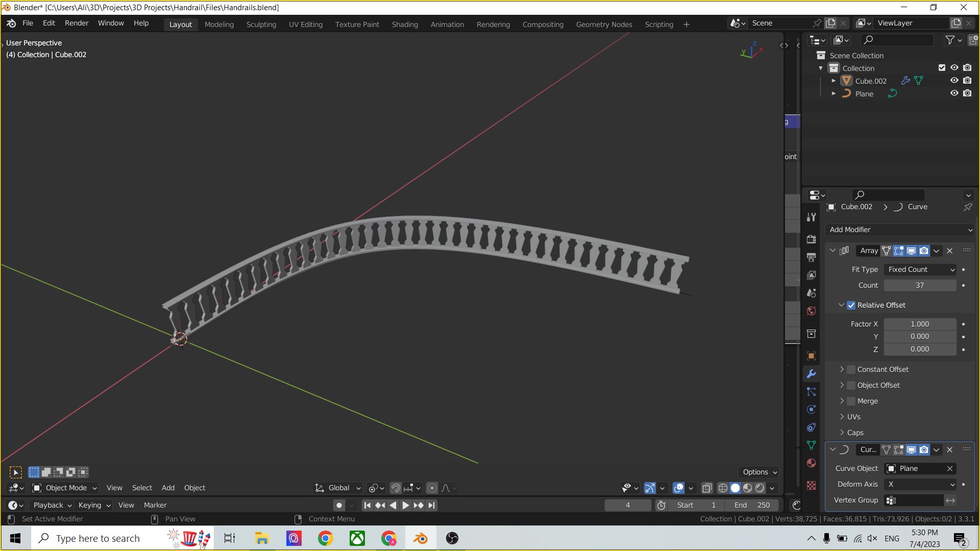Open the Output properties tab

click(811, 257)
